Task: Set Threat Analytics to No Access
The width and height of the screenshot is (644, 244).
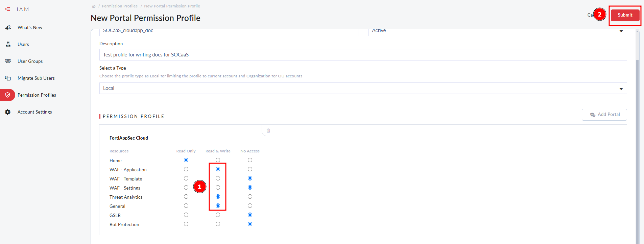Action: [250, 197]
